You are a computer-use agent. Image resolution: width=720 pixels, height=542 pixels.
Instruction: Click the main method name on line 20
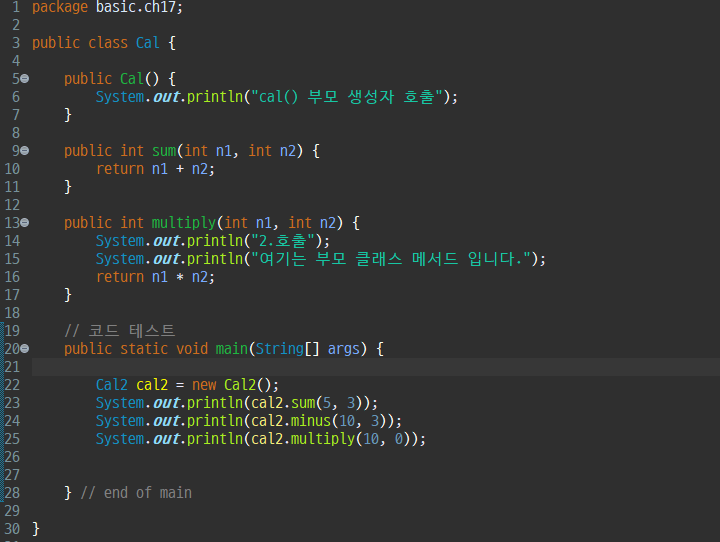[231, 349]
